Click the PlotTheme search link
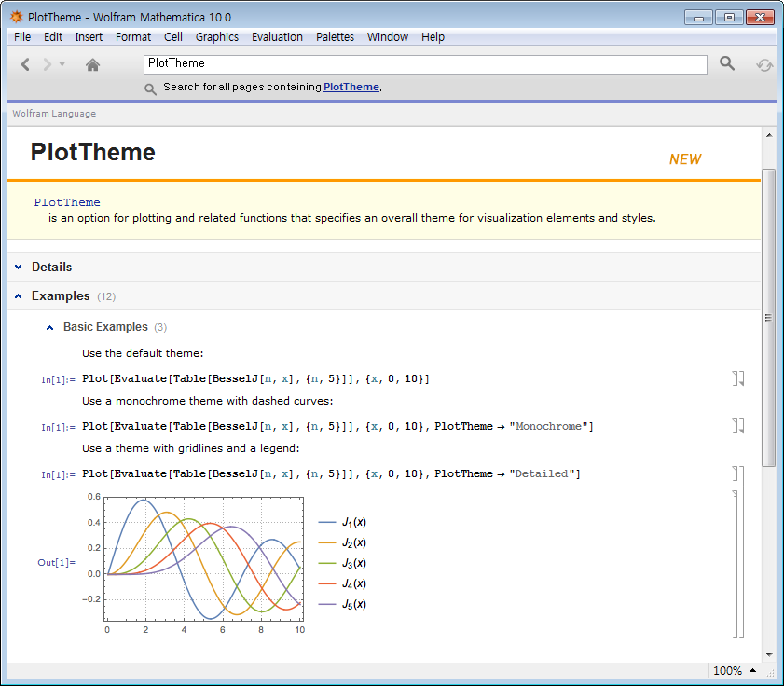The height and width of the screenshot is (686, 784). click(351, 87)
